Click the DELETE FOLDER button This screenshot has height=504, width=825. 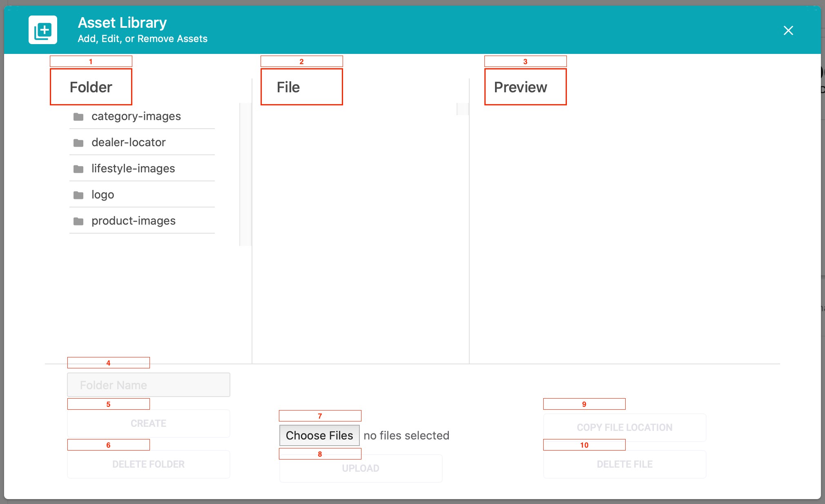pyautogui.click(x=149, y=464)
